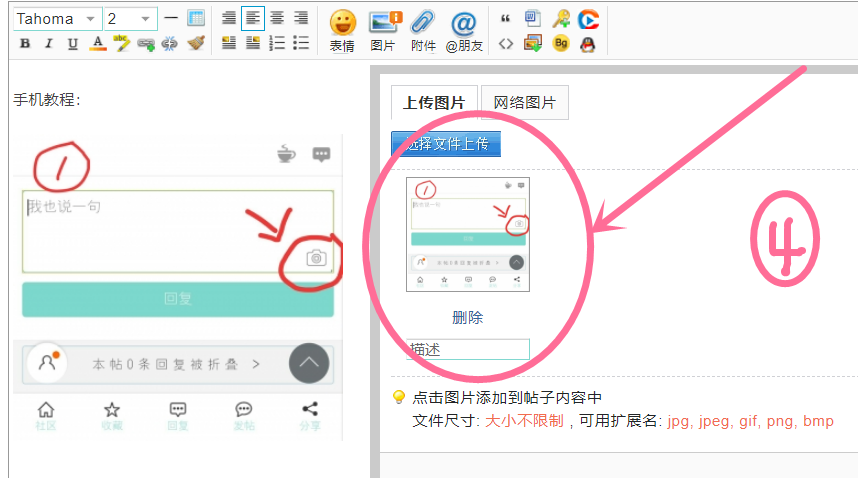Center align the text
The image size is (858, 478).
click(277, 18)
